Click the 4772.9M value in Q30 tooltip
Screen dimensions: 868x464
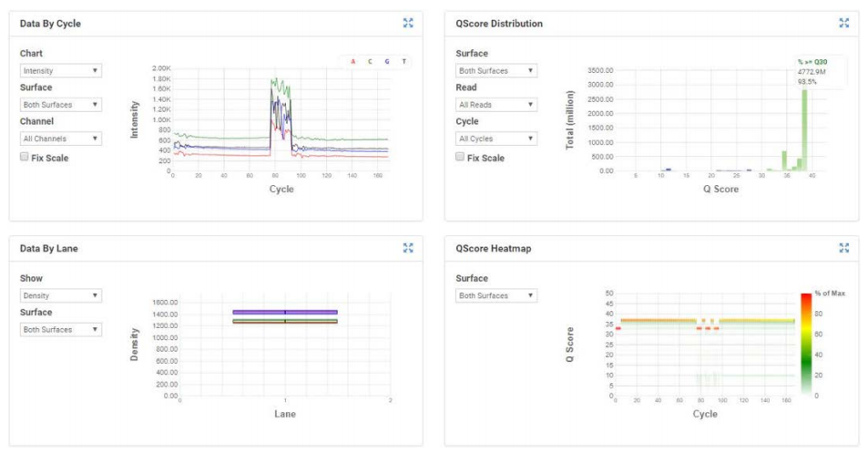point(812,72)
